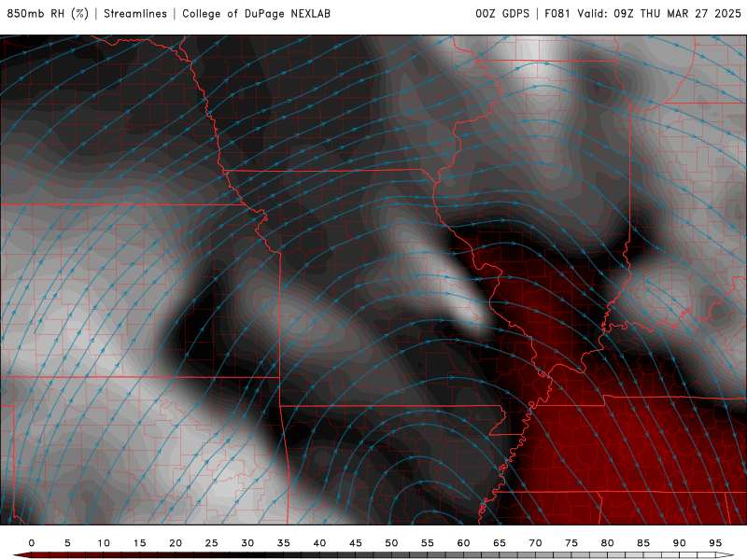Screen dimensions: 747x560
Task: Click the colorbar label "90"
Action: [680, 543]
